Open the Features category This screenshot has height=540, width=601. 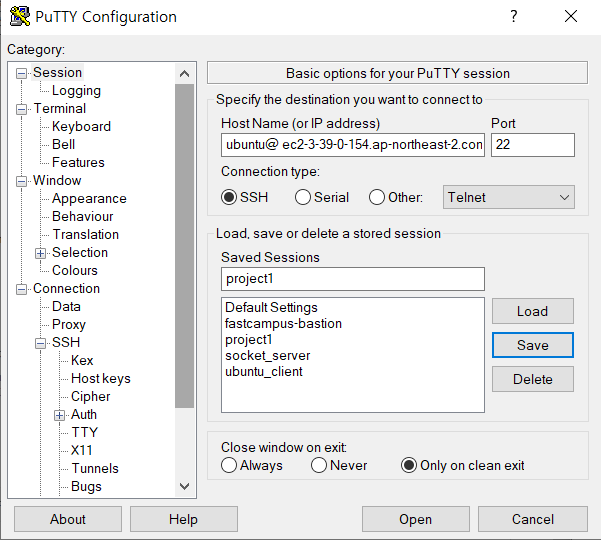(x=78, y=162)
